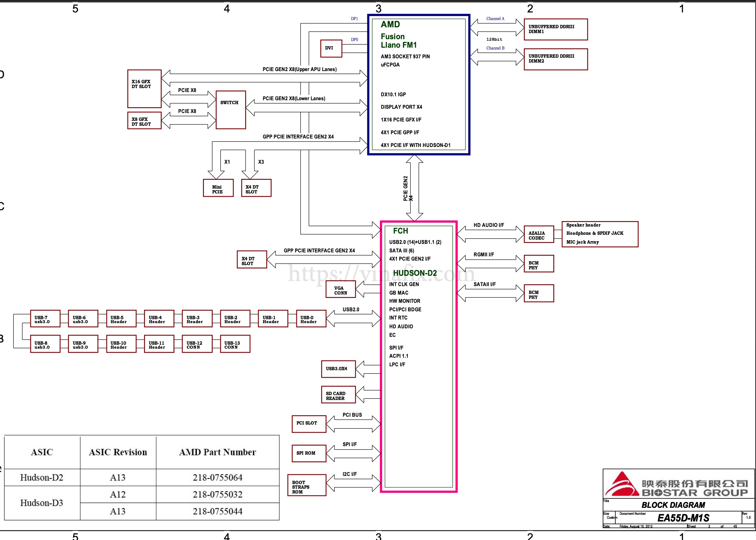Click the 'ACPI 1.1' text
This screenshot has height=540, width=756.
(x=399, y=356)
